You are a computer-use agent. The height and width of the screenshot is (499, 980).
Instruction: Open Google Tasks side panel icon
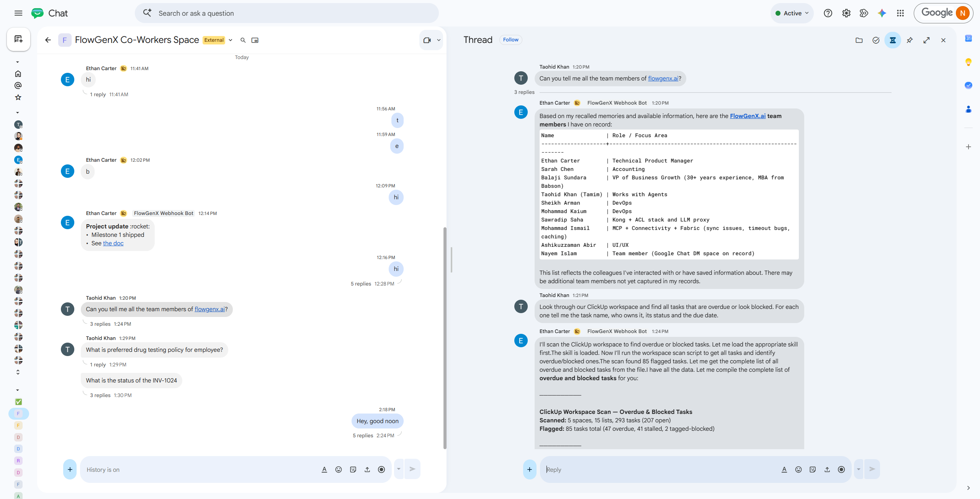click(968, 85)
